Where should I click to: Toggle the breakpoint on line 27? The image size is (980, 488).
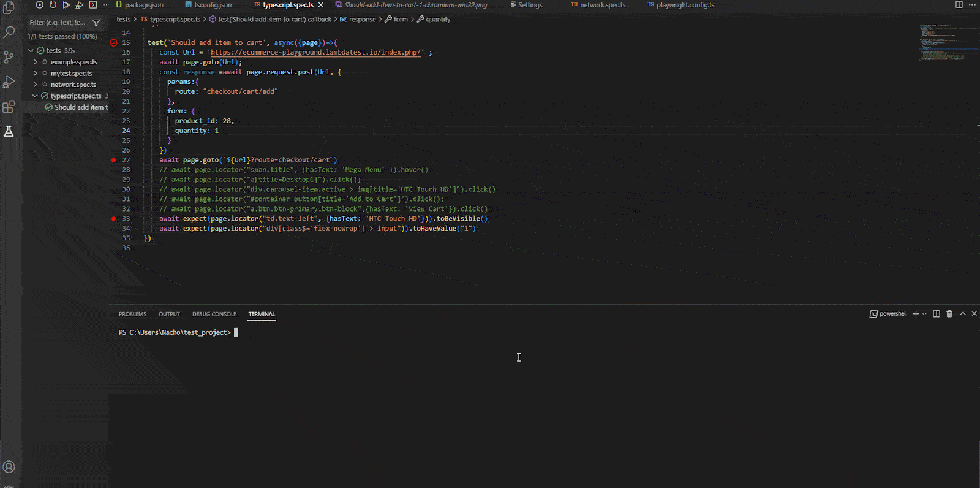[113, 160]
